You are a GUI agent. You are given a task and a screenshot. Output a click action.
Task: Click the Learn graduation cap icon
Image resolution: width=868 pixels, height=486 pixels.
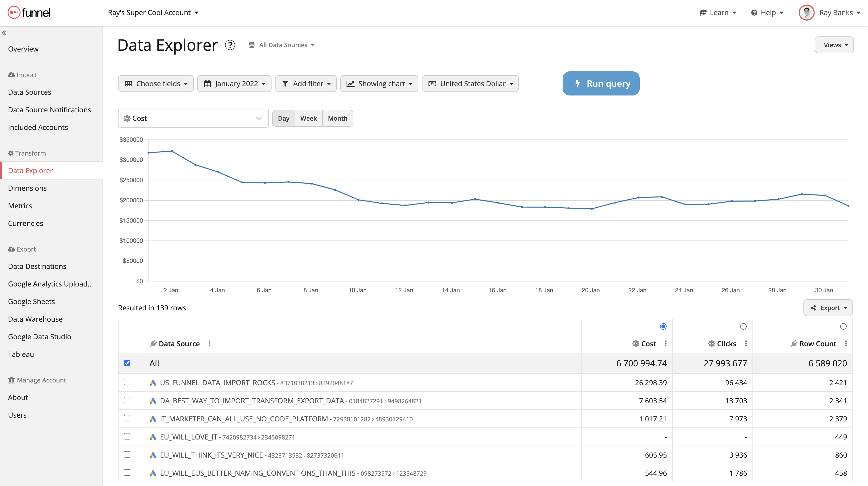pyautogui.click(x=703, y=13)
